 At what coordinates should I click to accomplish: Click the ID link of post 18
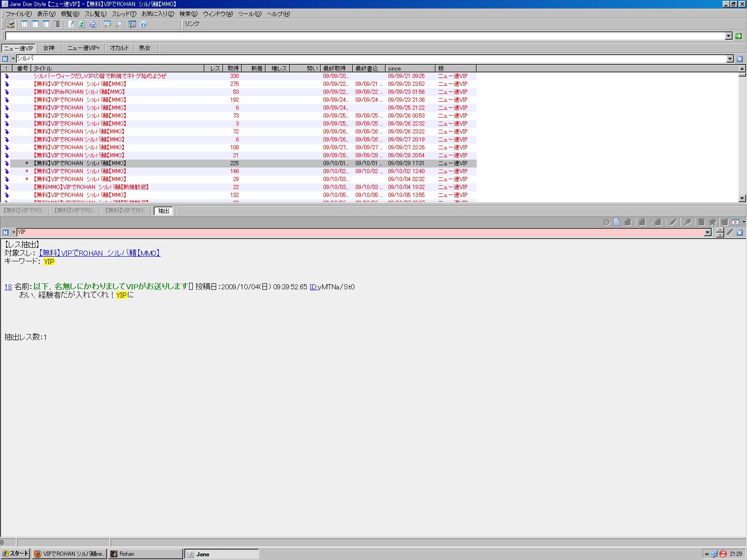pyautogui.click(x=313, y=287)
